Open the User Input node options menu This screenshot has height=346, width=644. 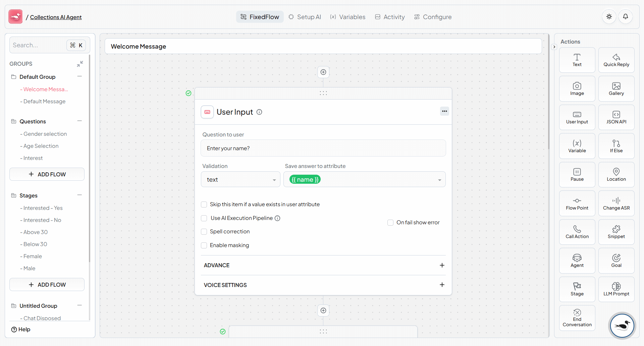click(444, 111)
